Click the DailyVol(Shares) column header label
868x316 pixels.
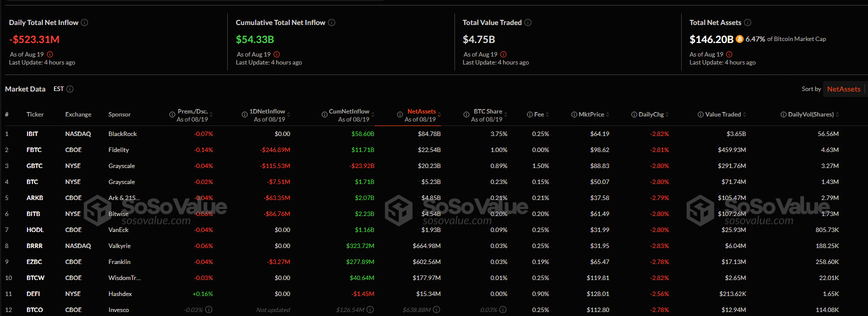tap(811, 114)
